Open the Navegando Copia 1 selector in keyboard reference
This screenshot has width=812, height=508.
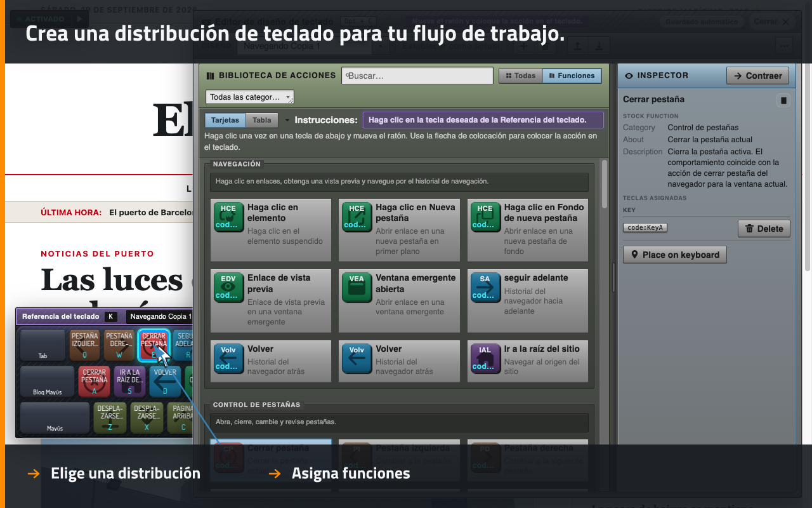[160, 316]
